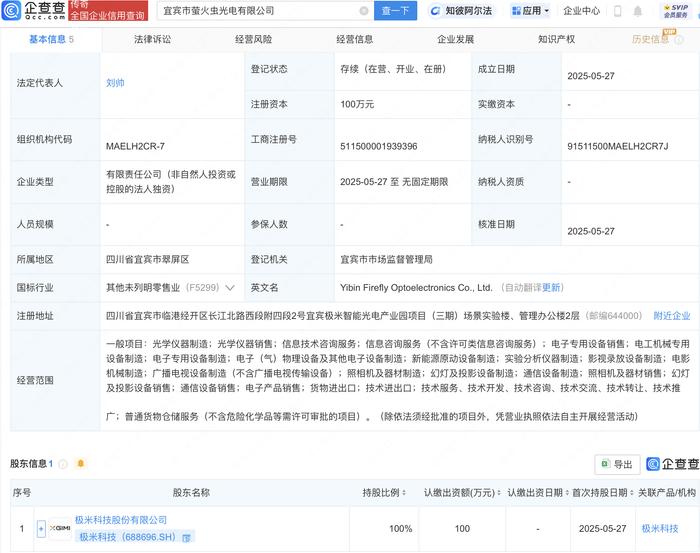
Task: Open the SVIP member service badge
Action: tap(675, 11)
